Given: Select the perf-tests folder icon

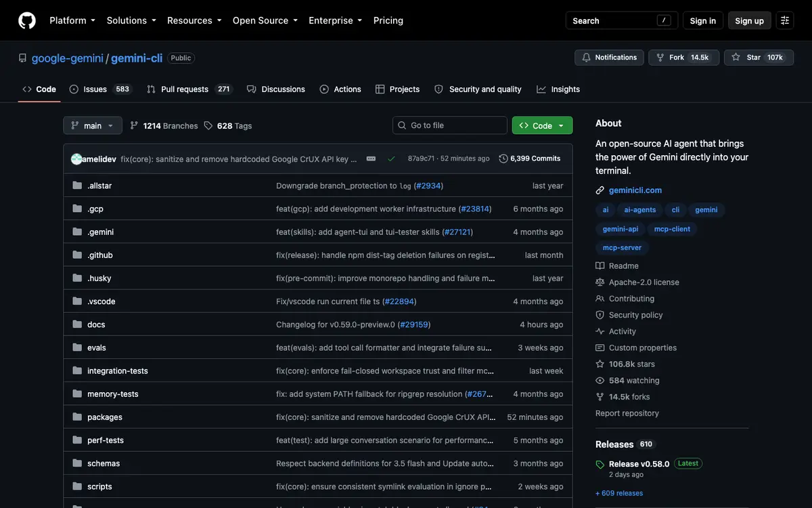Looking at the screenshot, I should [77, 440].
